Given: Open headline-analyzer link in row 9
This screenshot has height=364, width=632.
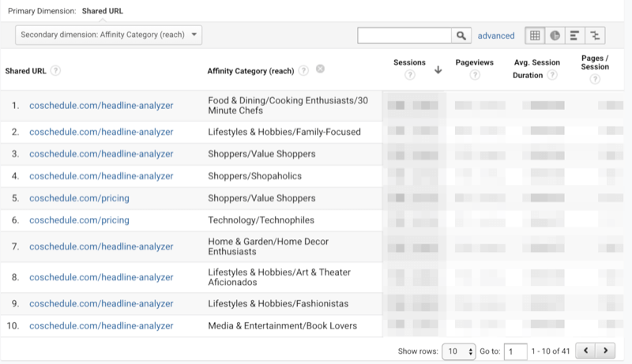Looking at the screenshot, I should (101, 304).
